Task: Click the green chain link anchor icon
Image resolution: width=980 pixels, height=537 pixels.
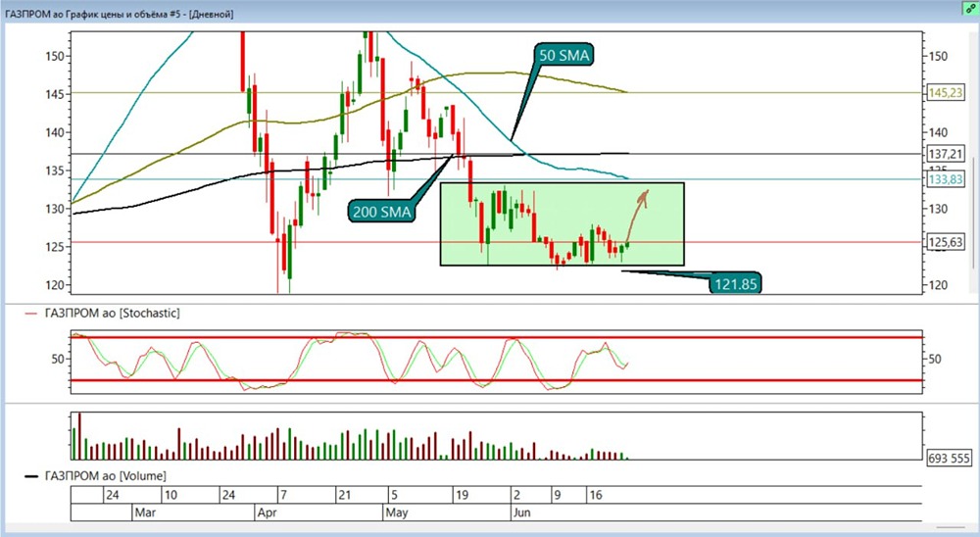Action: coord(970,9)
